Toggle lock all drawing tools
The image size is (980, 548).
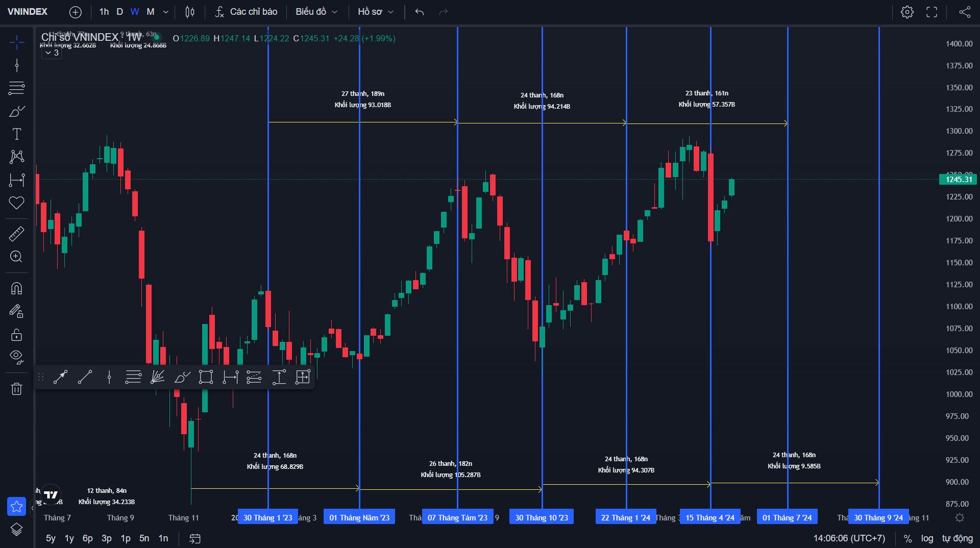pos(17,335)
